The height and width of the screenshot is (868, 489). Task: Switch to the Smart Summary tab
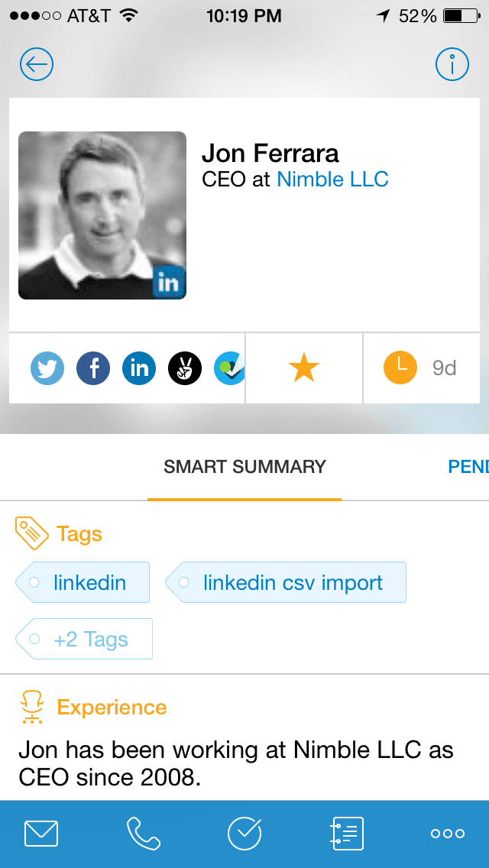tap(244, 467)
